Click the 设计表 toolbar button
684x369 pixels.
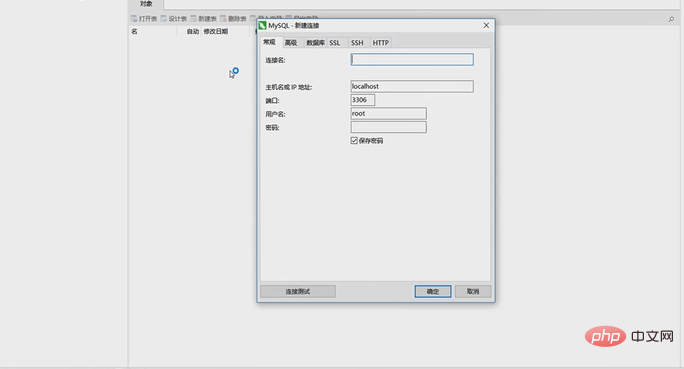[x=174, y=19]
